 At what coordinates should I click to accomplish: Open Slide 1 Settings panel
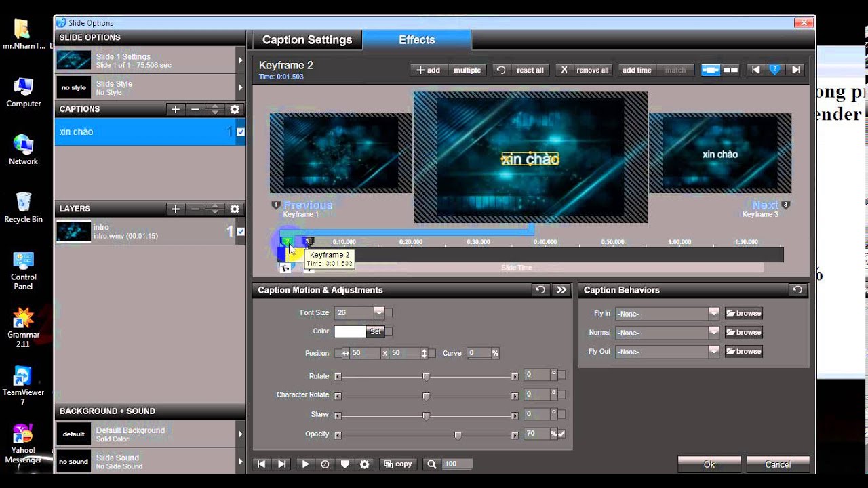(x=149, y=60)
